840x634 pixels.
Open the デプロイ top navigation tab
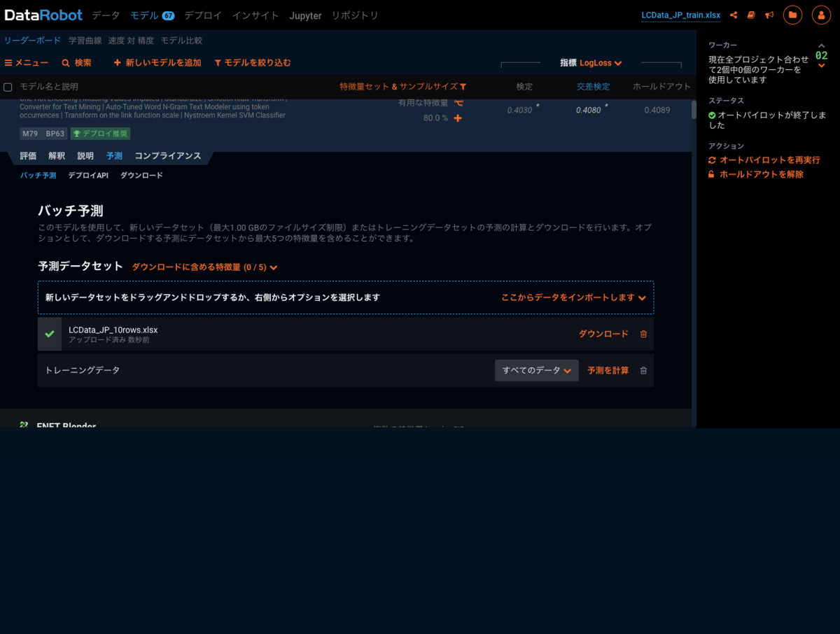203,15
